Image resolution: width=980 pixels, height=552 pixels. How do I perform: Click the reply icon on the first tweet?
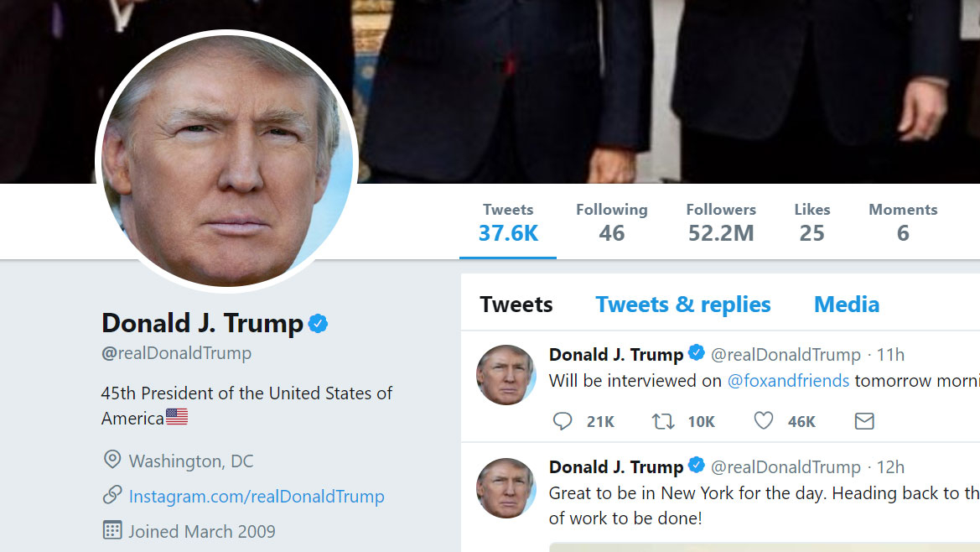[x=563, y=421]
